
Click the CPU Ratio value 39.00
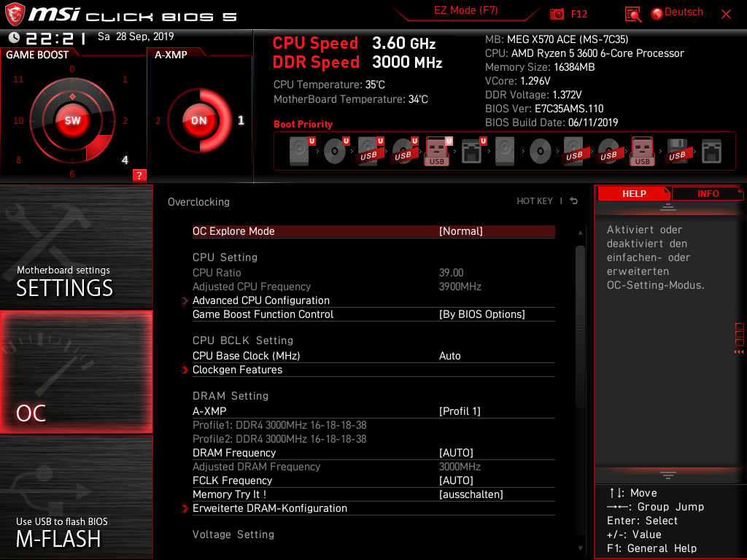(x=451, y=273)
